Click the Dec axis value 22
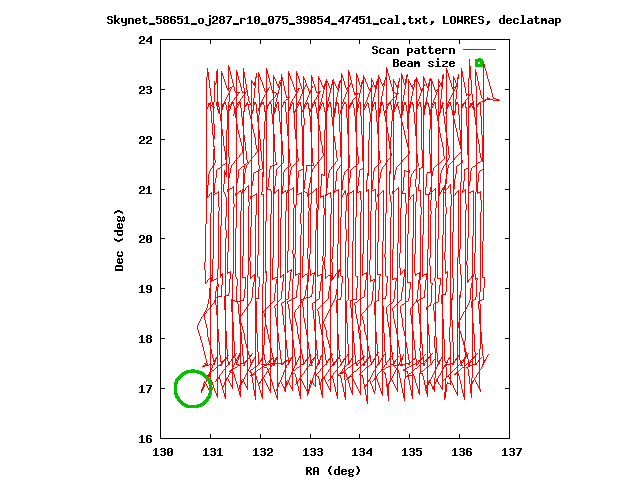Image resolution: width=640 pixels, height=480 pixels. point(146,140)
